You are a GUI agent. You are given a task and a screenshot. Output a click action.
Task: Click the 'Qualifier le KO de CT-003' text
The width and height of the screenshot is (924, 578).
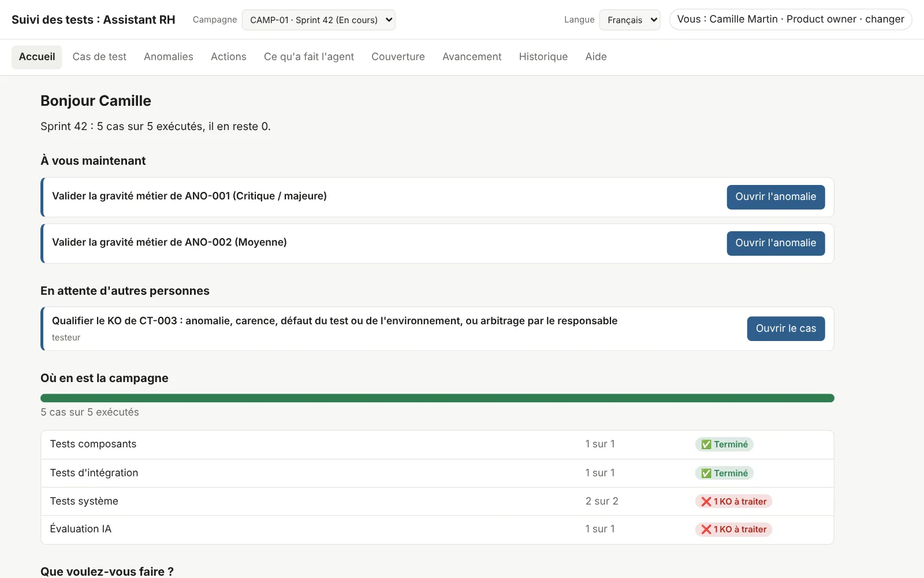pos(334,321)
